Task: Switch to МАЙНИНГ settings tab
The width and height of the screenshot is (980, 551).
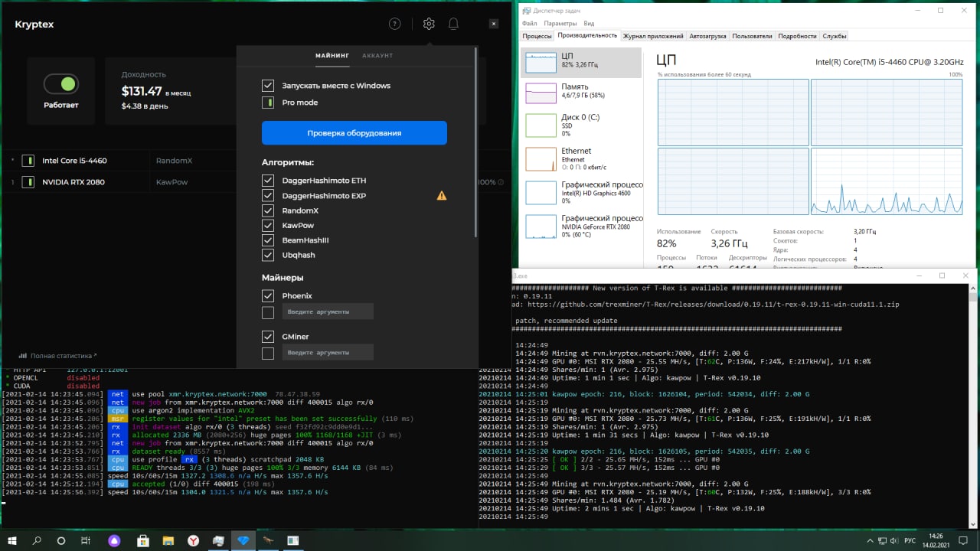Action: pyautogui.click(x=332, y=56)
